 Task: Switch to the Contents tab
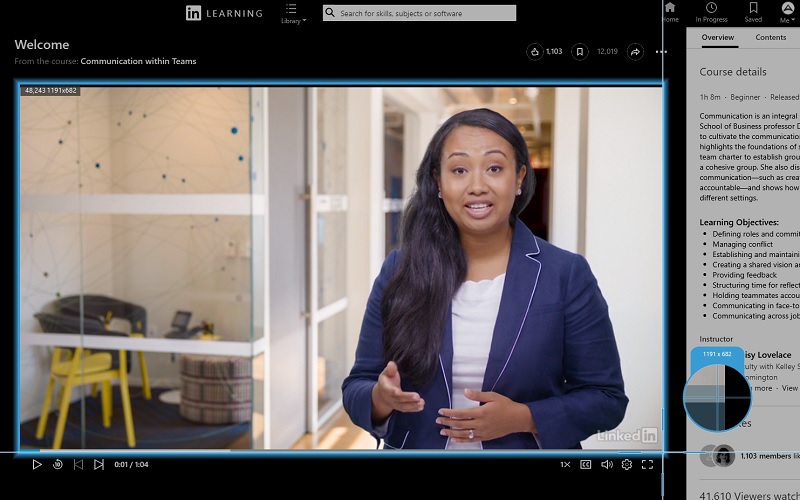(x=770, y=37)
